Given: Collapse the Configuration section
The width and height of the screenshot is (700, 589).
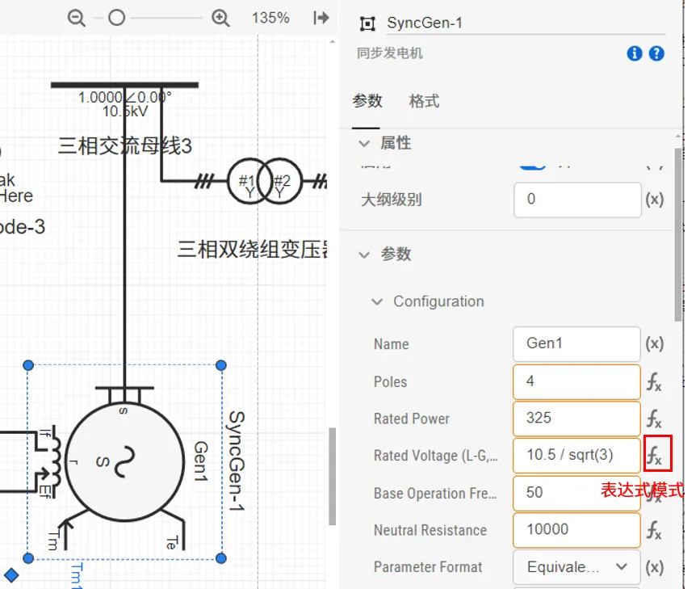Looking at the screenshot, I should (x=376, y=301).
